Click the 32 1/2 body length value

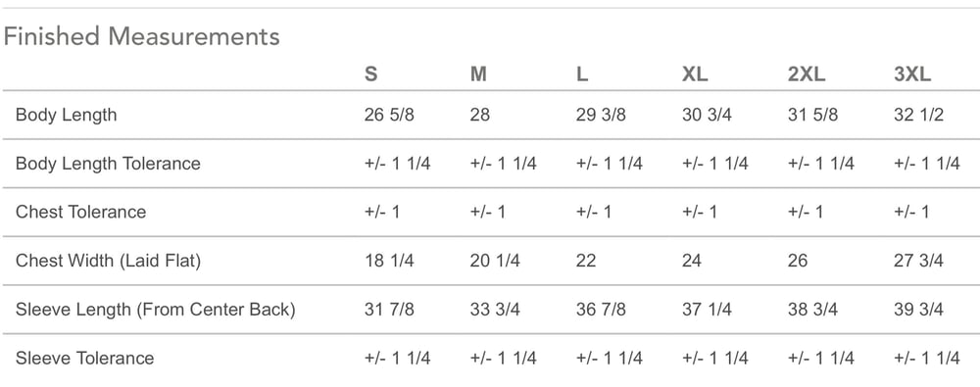(x=918, y=115)
